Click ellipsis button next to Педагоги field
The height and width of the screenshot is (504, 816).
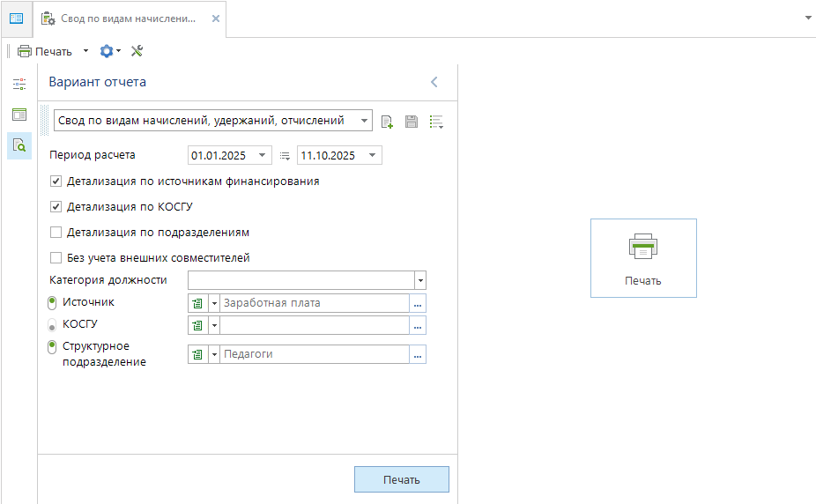[x=418, y=354]
